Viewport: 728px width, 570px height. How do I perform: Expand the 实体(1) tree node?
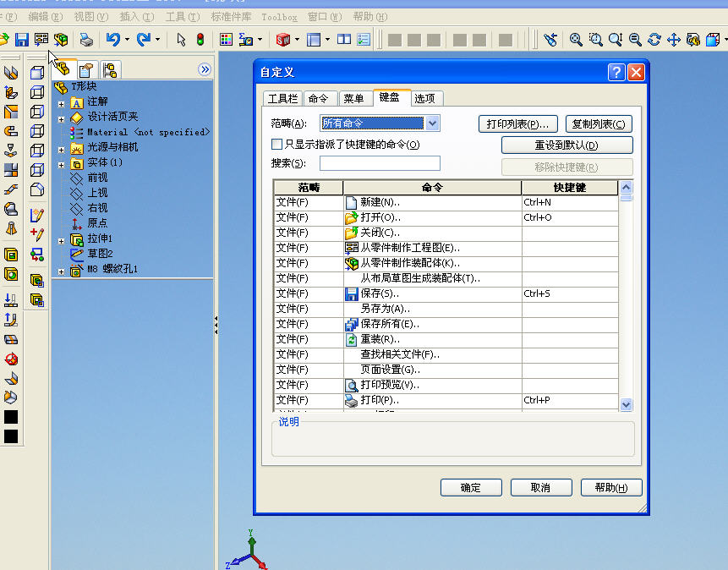pos(61,166)
